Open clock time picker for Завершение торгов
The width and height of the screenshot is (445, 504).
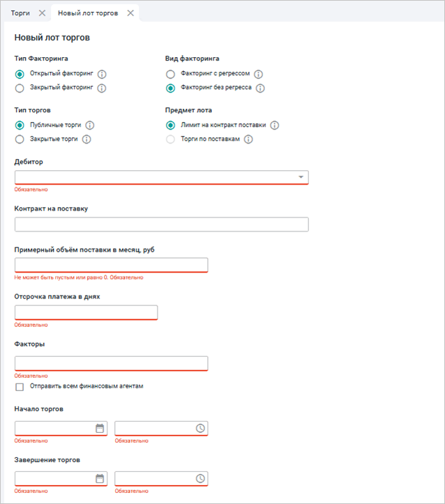click(x=200, y=479)
